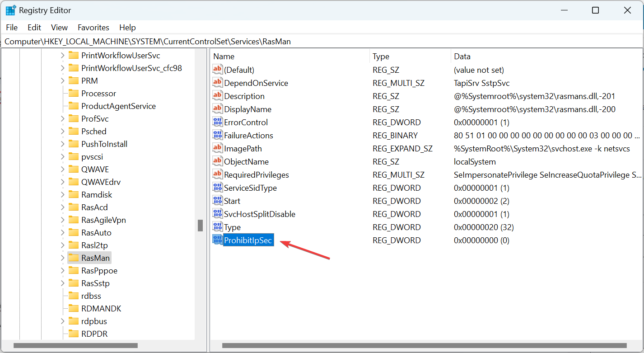The image size is (644, 353).
Task: Select the RasPppoe key
Action: coord(99,270)
